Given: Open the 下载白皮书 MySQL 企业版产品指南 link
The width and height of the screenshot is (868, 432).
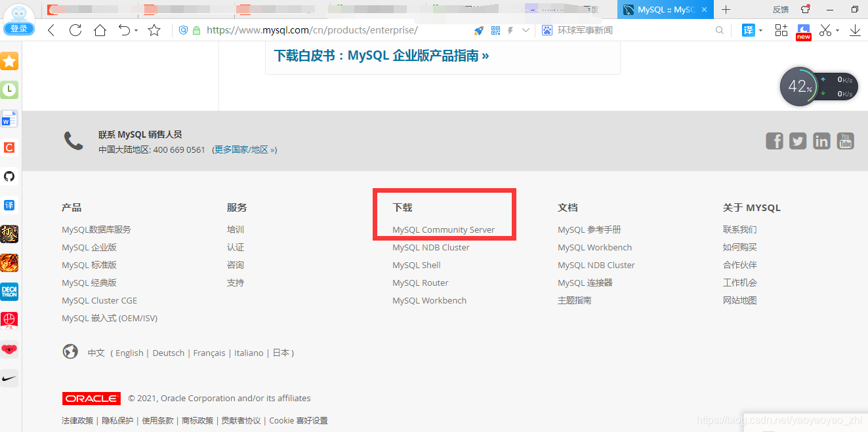Looking at the screenshot, I should coord(382,56).
